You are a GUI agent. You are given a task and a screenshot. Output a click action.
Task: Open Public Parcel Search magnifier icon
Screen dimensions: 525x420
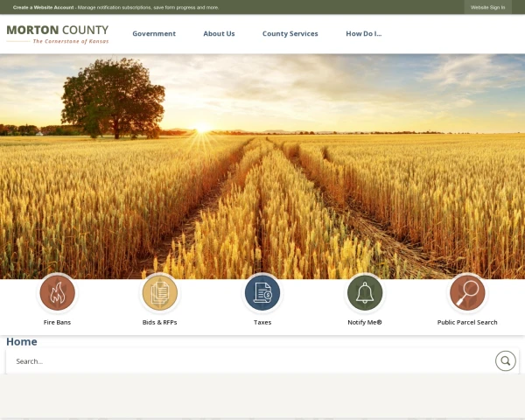click(467, 293)
